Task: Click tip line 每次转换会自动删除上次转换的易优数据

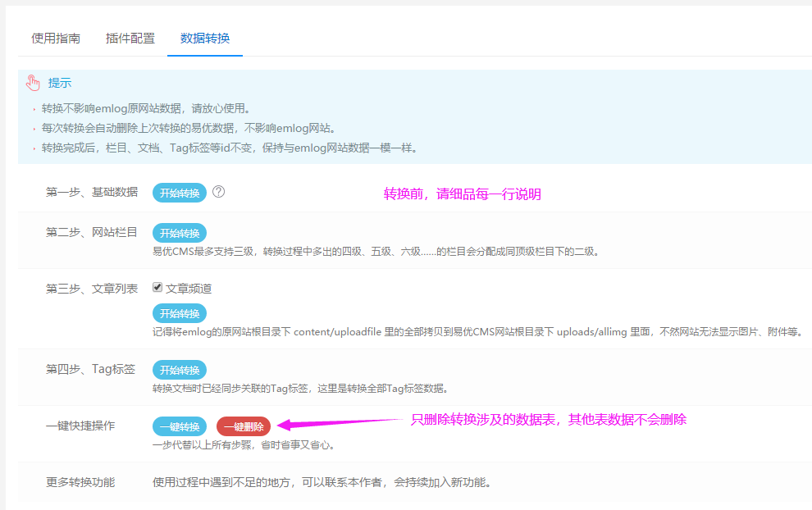Action: click(x=189, y=128)
